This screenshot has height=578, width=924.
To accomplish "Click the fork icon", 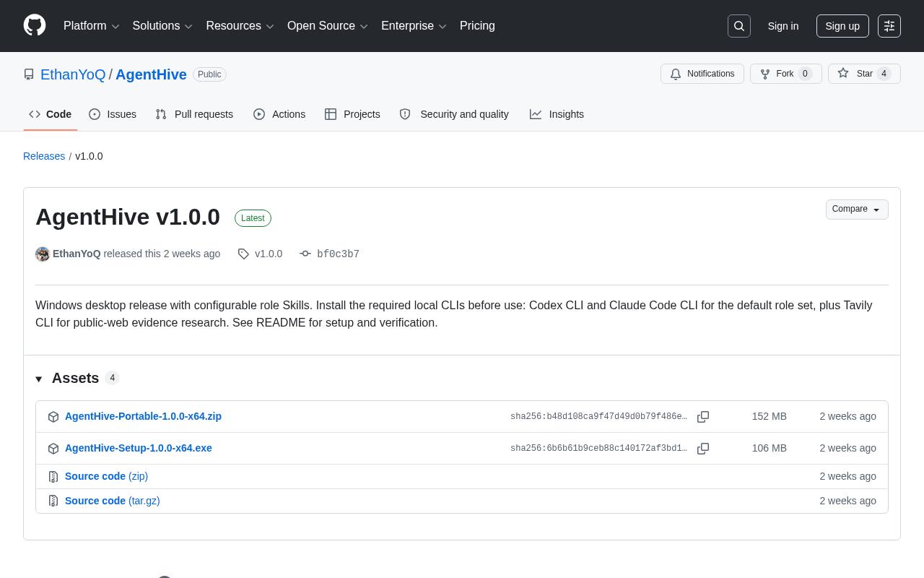I will coord(764,74).
